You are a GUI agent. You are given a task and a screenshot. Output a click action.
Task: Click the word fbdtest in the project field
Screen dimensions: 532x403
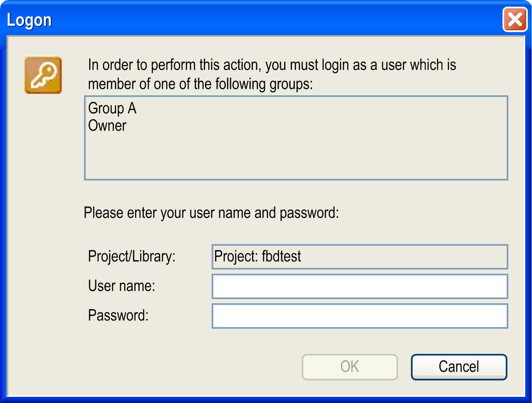tap(281, 257)
